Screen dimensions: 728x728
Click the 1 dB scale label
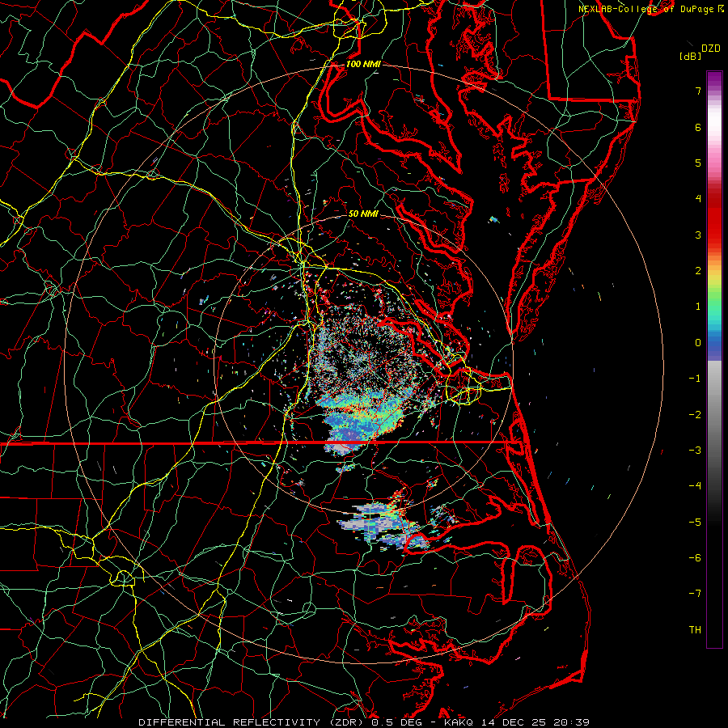click(698, 307)
